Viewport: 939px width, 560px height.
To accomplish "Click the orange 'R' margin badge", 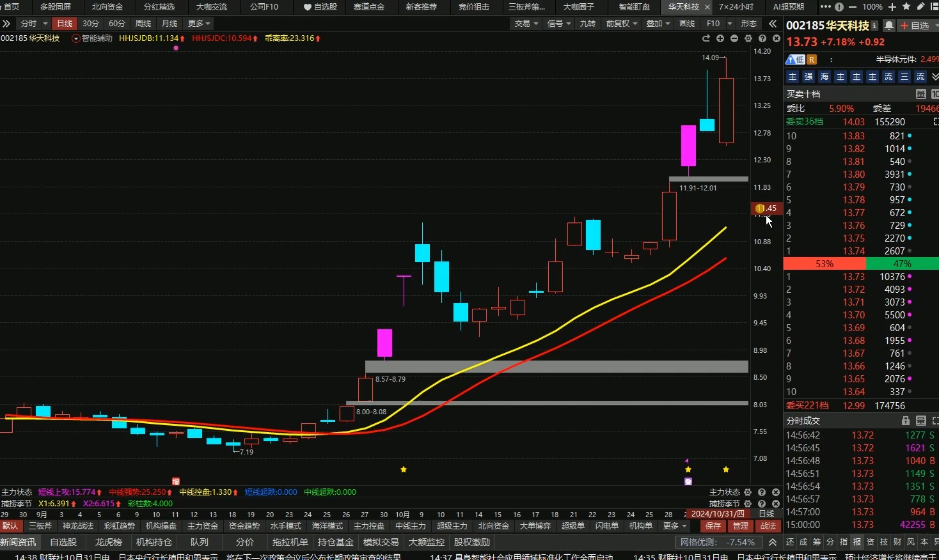I will click(812, 59).
